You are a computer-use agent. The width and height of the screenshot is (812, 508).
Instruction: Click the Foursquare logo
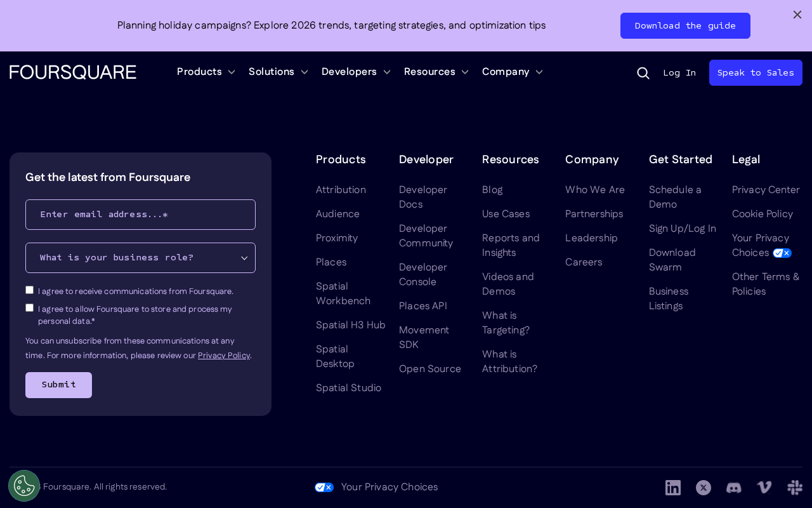[x=73, y=72]
